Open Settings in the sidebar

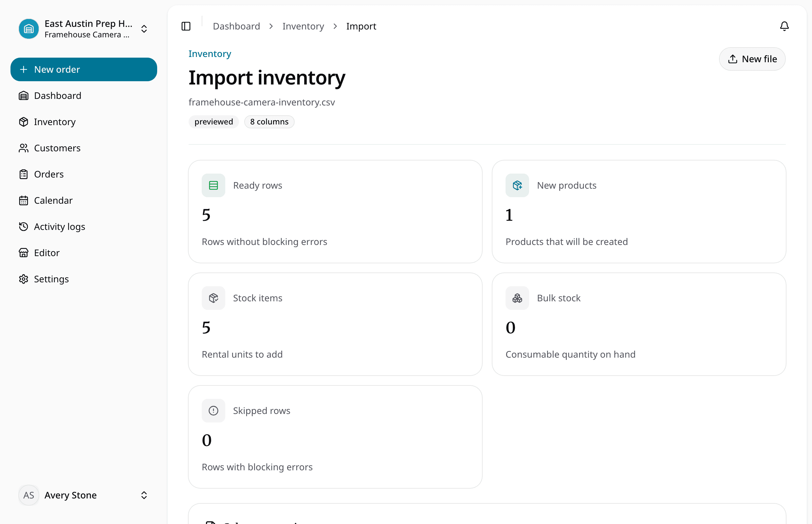(x=84, y=279)
